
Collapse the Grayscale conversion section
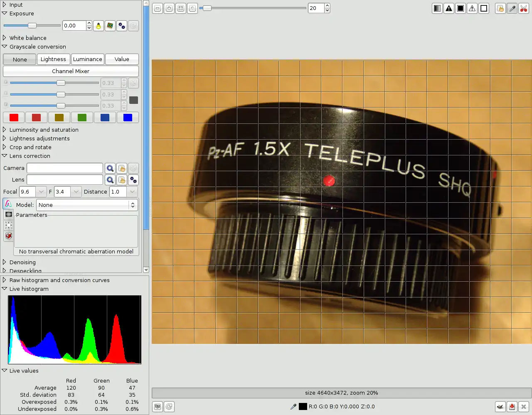pos(5,47)
